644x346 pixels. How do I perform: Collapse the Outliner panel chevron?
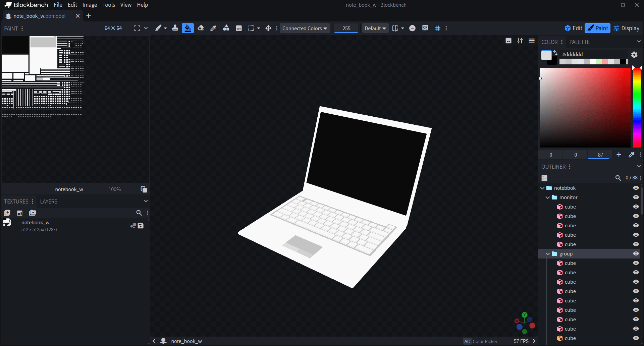(639, 166)
